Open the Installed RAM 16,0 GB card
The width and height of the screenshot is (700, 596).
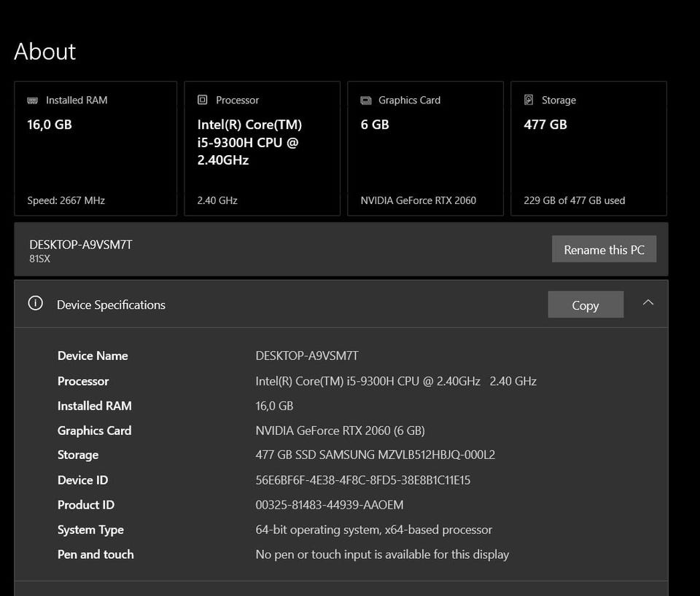coord(96,149)
